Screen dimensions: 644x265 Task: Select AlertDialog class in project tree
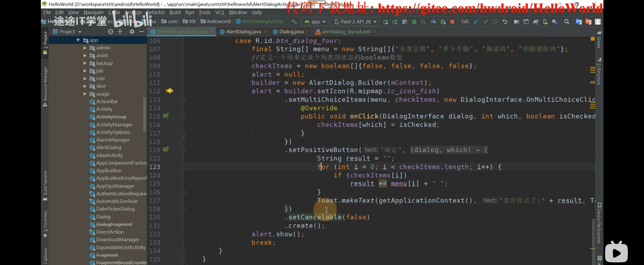click(x=108, y=147)
